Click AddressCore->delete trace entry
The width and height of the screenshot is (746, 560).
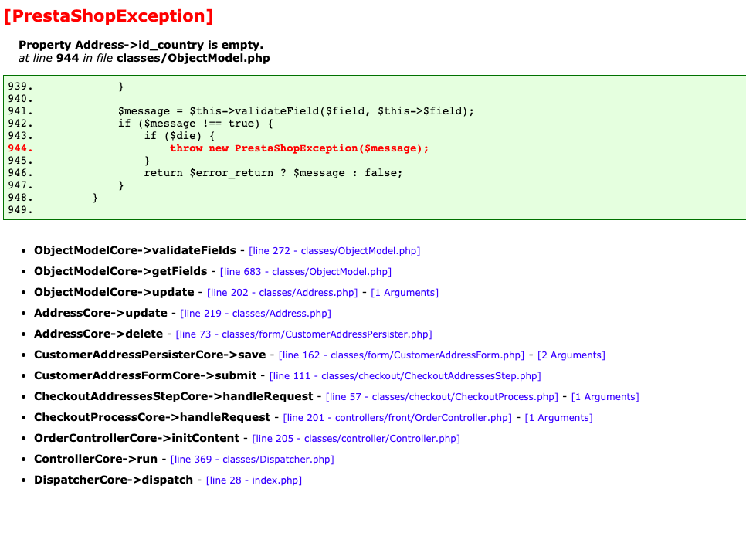(99, 334)
